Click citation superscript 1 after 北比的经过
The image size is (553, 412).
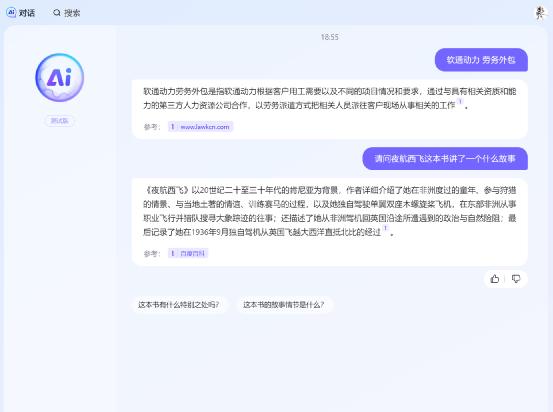(x=385, y=228)
